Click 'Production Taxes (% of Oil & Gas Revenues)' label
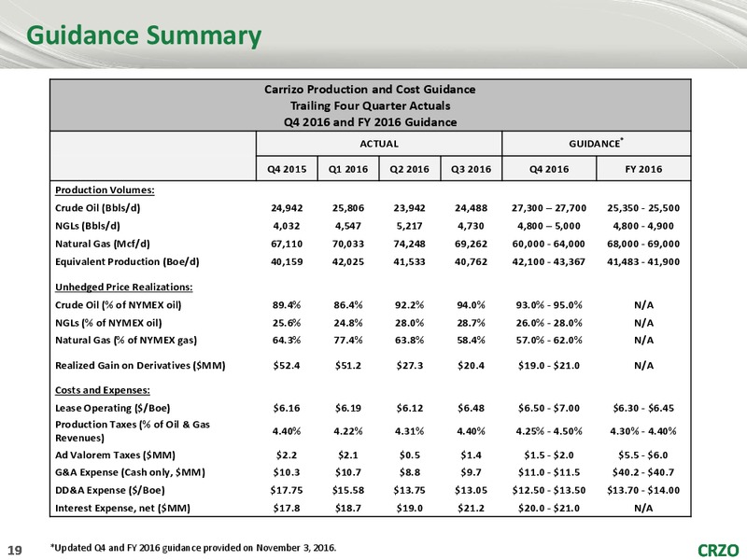 pos(133,431)
